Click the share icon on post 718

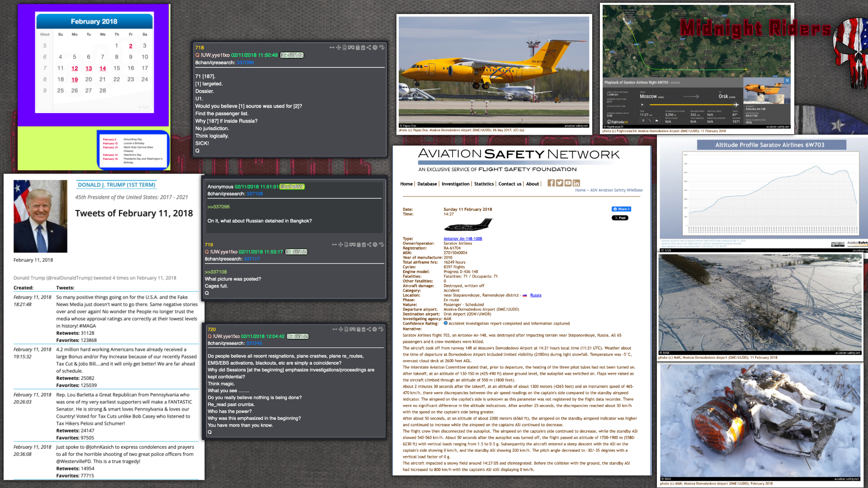tap(369, 47)
